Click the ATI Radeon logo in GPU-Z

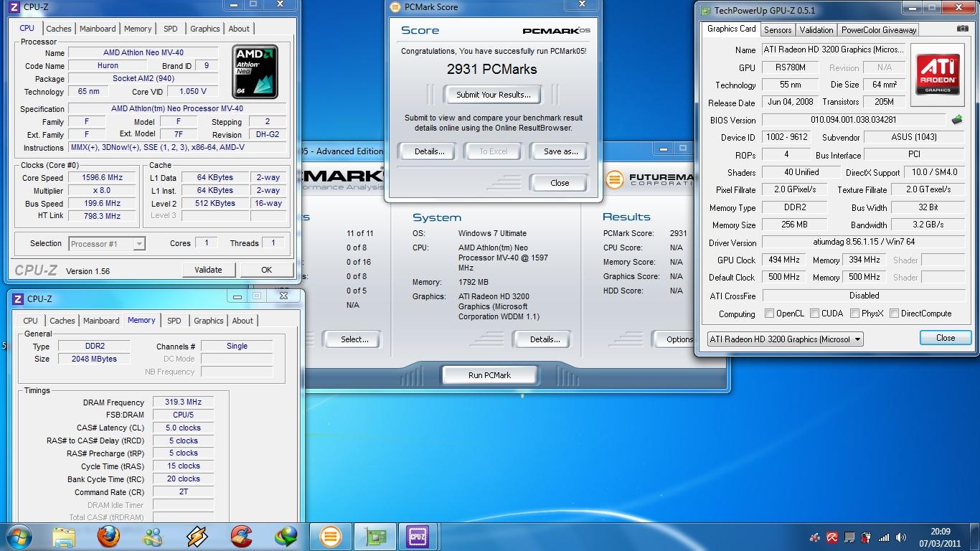pos(938,75)
